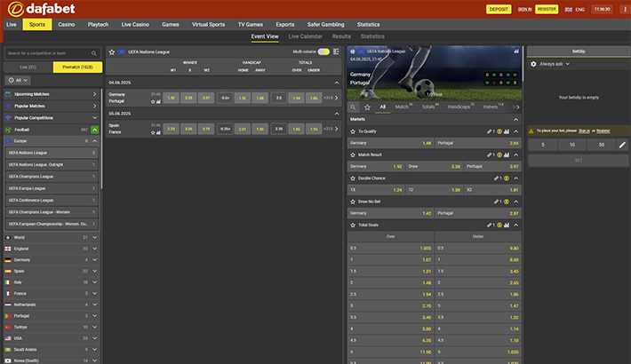
Task: Open the Esports menu item
Action: coord(285,25)
